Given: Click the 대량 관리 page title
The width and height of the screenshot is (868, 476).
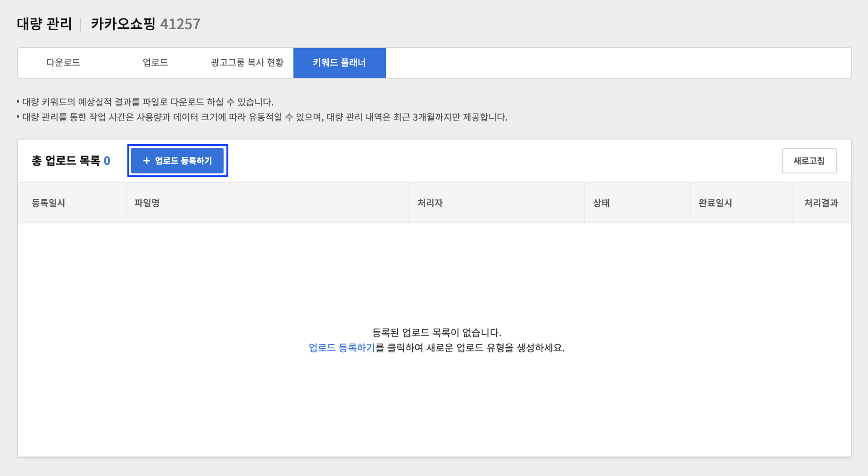Looking at the screenshot, I should click(x=44, y=24).
